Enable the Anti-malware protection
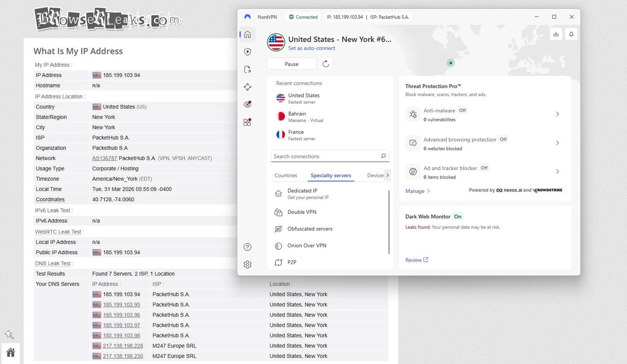The width and height of the screenshot is (627, 364). [462, 110]
